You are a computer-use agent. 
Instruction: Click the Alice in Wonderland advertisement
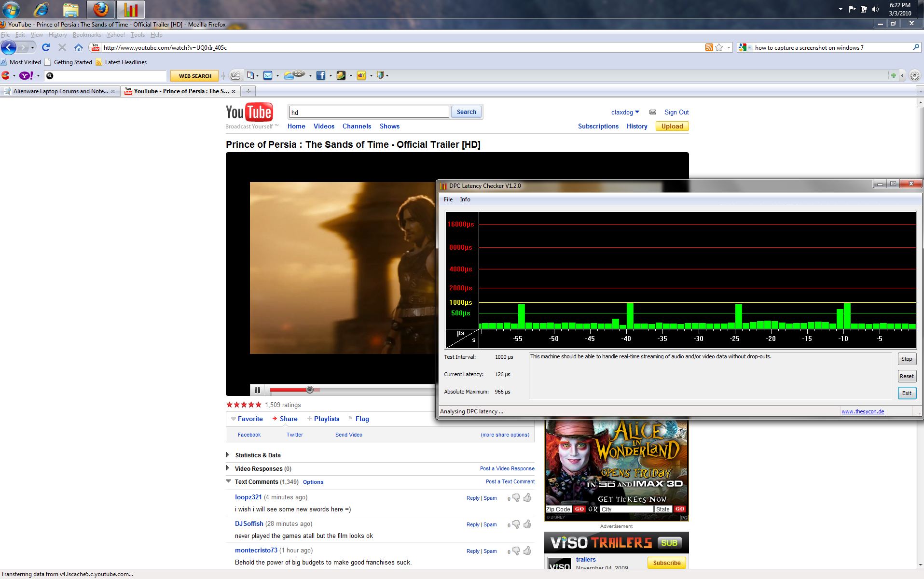pyautogui.click(x=616, y=470)
